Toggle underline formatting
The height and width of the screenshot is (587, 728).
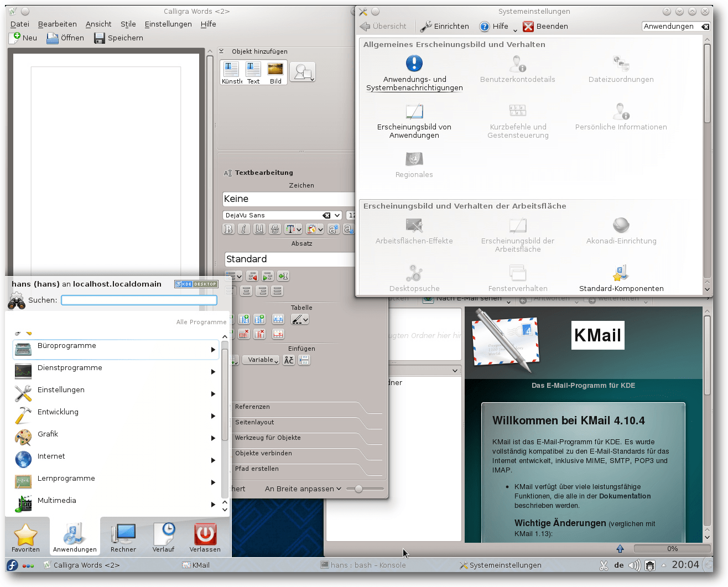(259, 229)
